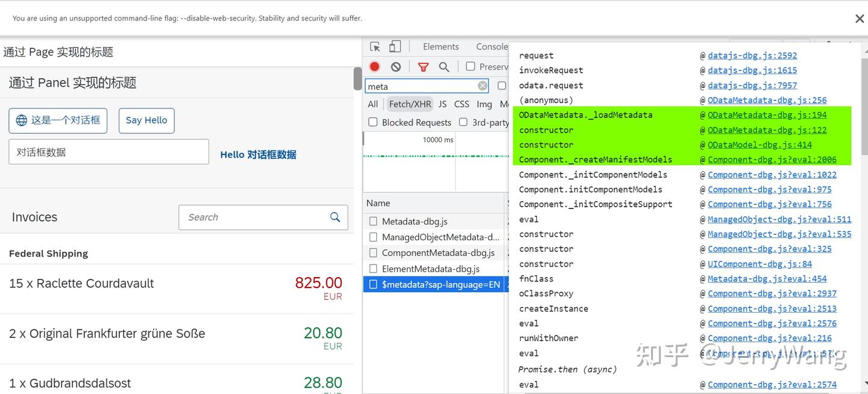Image resolution: width=868 pixels, height=394 pixels.
Task: Stop recording network log with red button
Action: pyautogui.click(x=375, y=67)
